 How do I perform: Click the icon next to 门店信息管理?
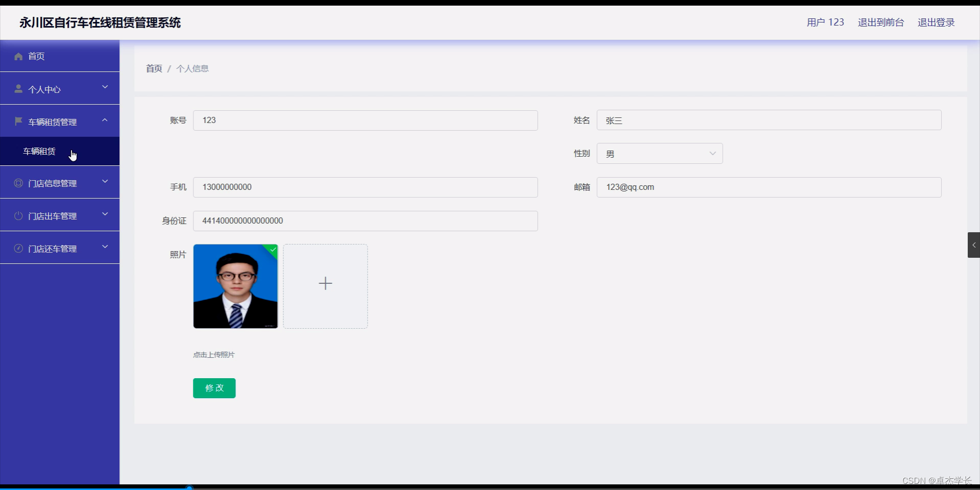coord(18,183)
